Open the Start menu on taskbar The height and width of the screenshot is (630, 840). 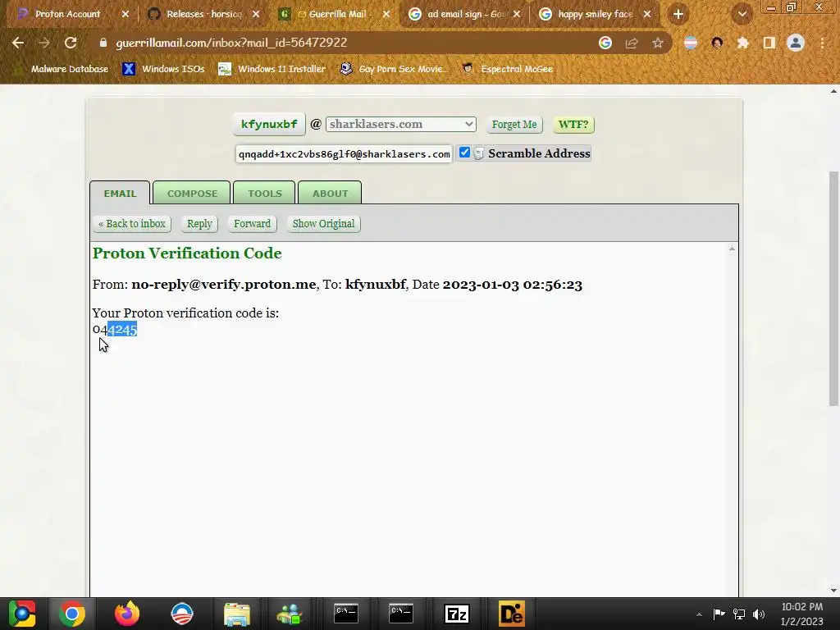(22, 614)
